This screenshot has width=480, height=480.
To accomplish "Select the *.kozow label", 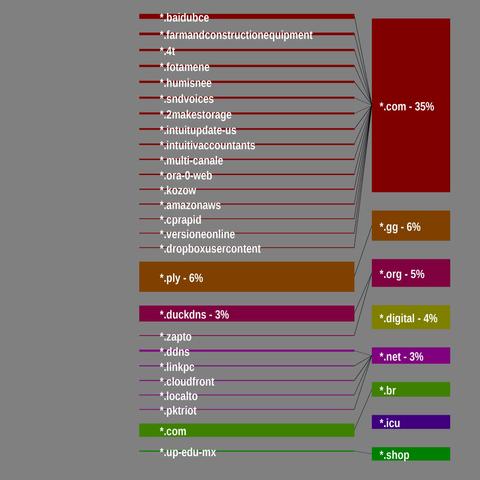I will [178, 191].
